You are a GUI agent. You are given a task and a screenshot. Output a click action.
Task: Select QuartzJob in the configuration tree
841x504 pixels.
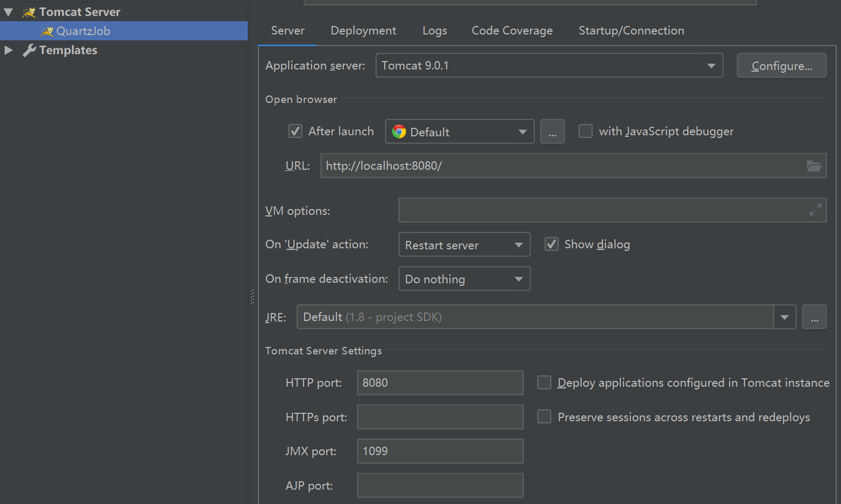point(124,31)
